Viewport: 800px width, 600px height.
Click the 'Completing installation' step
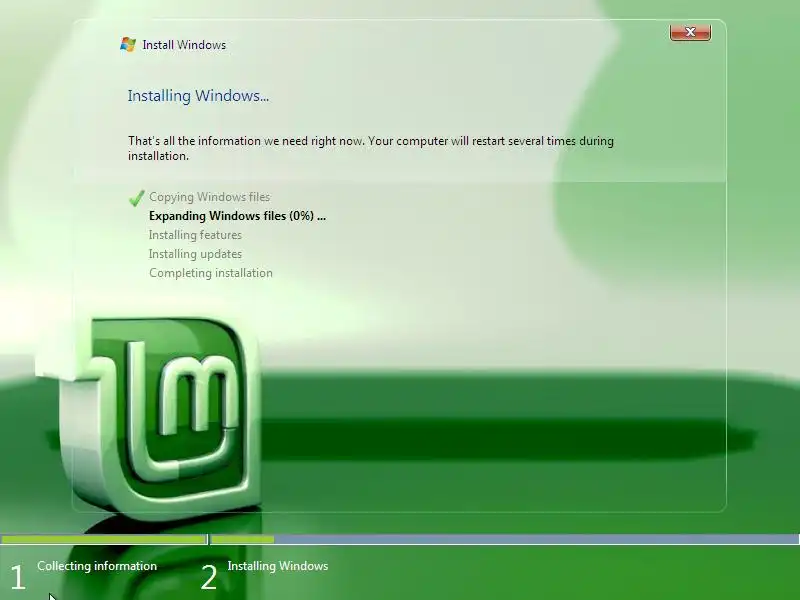pyautogui.click(x=211, y=273)
